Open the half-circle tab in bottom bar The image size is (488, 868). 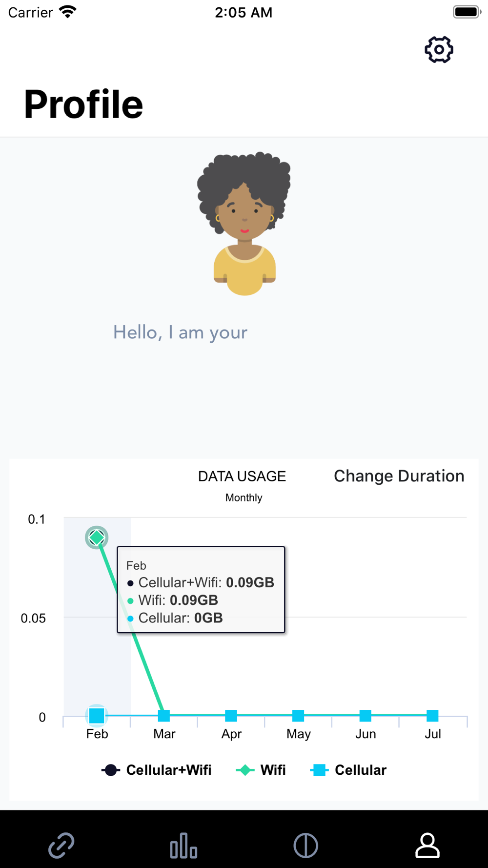pos(306,846)
